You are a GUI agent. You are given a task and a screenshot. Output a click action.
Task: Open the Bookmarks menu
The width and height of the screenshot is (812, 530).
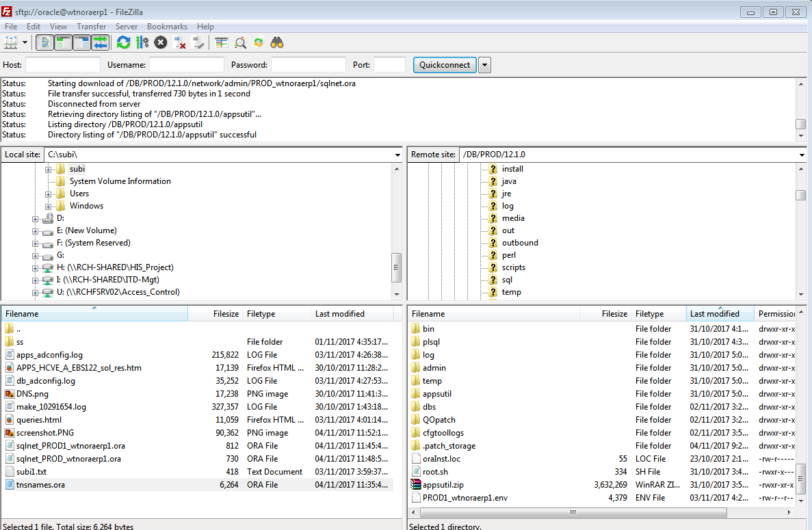click(x=167, y=27)
